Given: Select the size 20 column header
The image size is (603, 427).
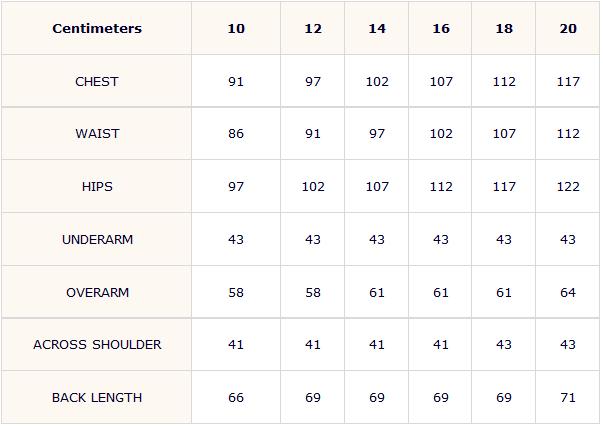Looking at the screenshot, I should (568, 28).
